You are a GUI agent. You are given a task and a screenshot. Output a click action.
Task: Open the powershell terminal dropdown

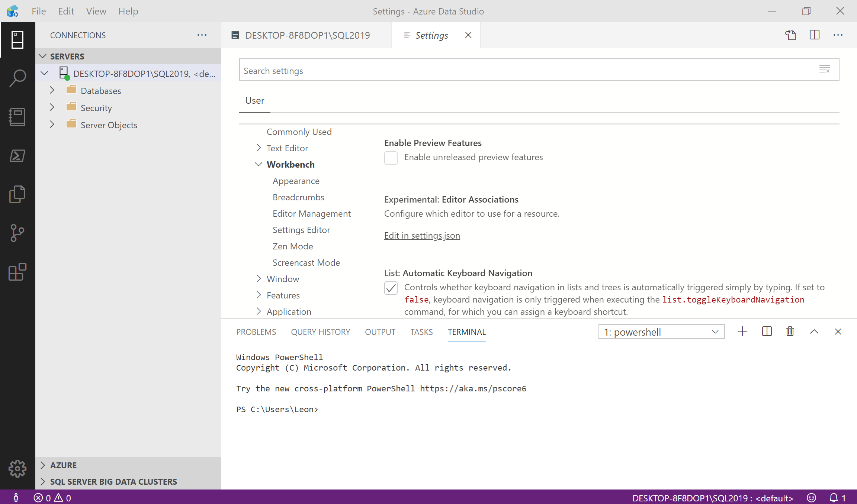click(x=661, y=332)
